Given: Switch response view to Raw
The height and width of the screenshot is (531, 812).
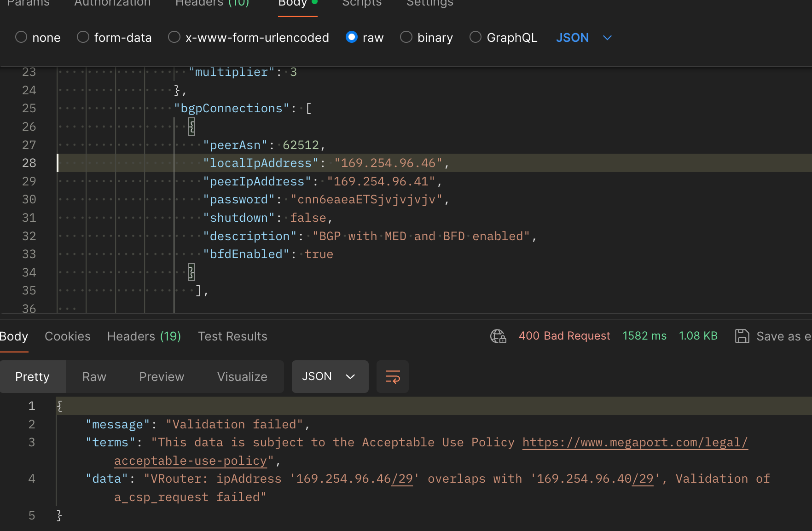Looking at the screenshot, I should 94,376.
